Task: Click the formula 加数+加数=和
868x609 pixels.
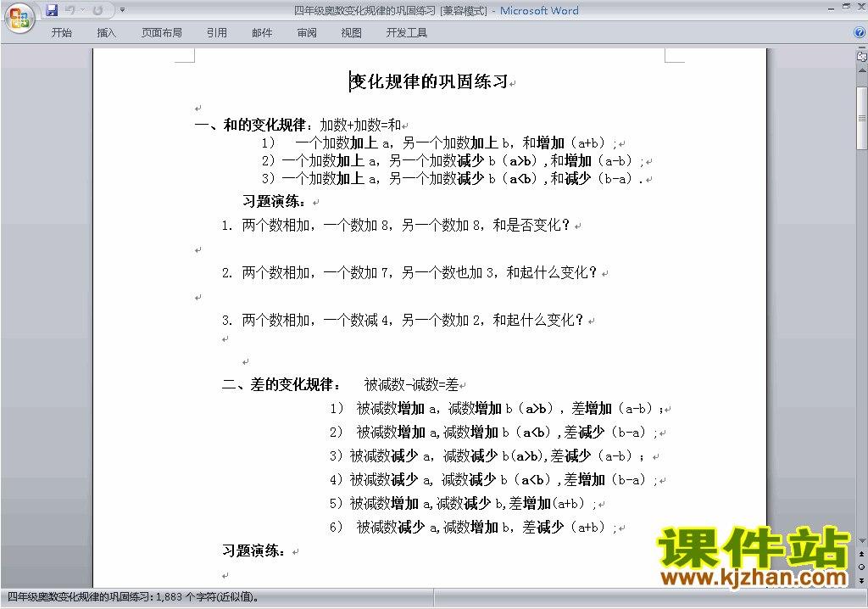Action: click(x=360, y=125)
